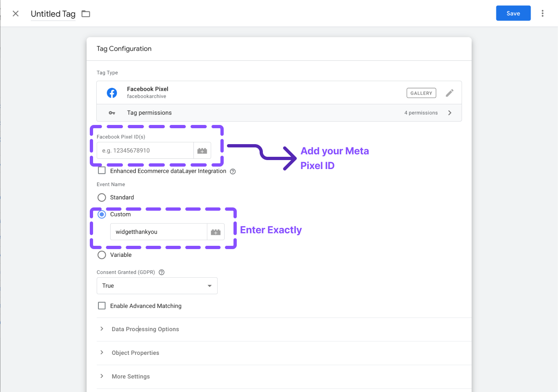Click the GALLERY badge on Facebook Pixel
This screenshot has width=558, height=392.
point(421,93)
